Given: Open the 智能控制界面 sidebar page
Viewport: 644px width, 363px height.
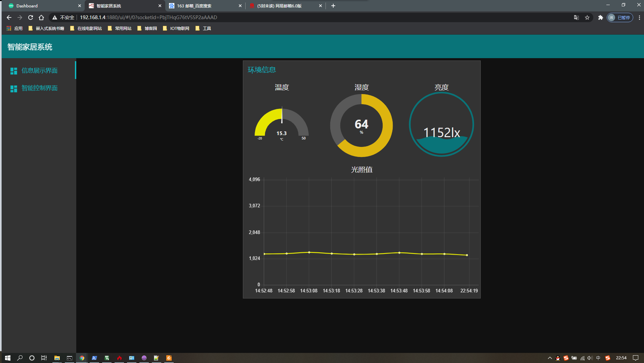Looking at the screenshot, I should [x=39, y=88].
